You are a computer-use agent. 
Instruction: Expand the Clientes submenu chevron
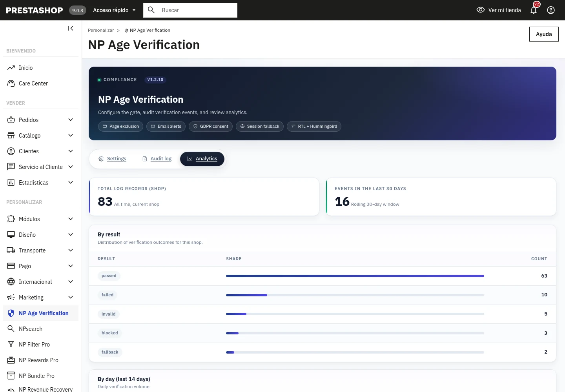(71, 151)
